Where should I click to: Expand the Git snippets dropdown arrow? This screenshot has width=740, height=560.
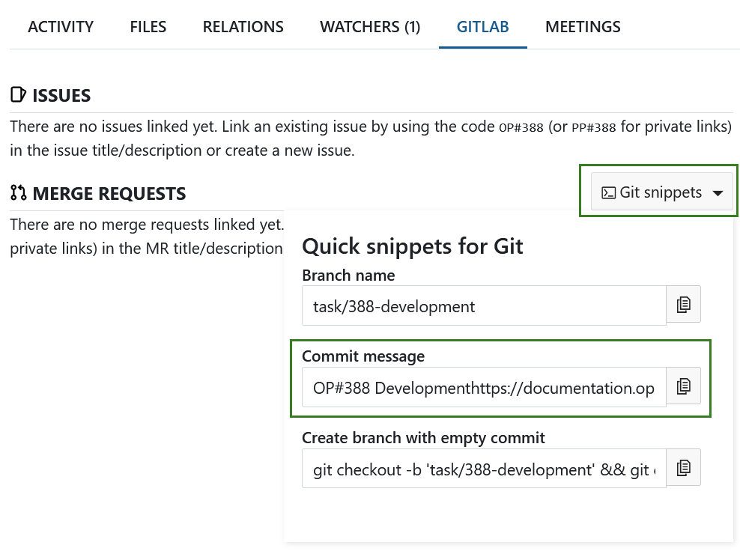[x=718, y=192]
